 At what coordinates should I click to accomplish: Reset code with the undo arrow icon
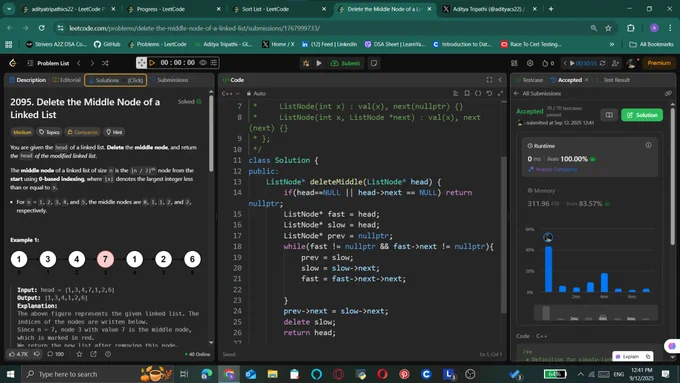[x=489, y=93]
